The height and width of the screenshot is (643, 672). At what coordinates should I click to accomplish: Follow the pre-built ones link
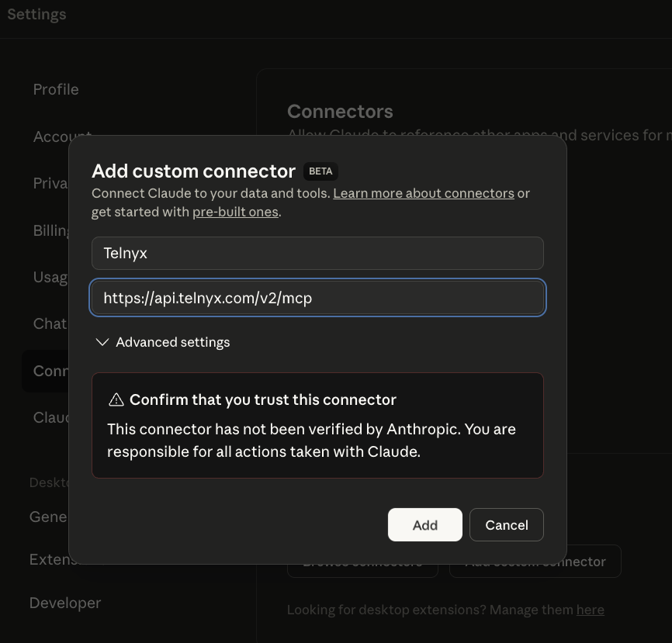[235, 212]
